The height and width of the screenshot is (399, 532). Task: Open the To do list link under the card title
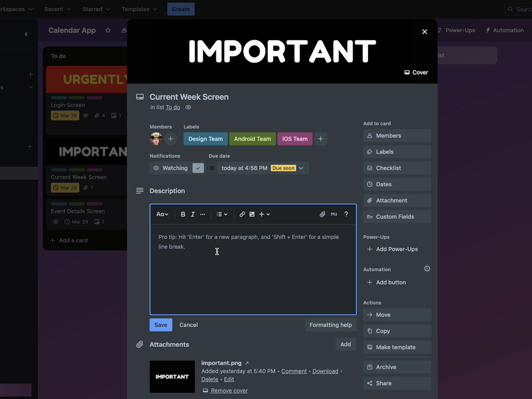click(x=173, y=107)
